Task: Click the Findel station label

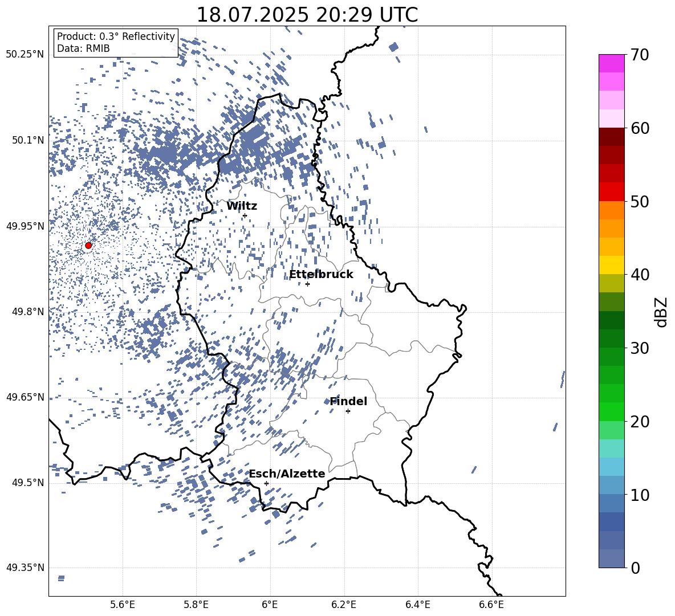Action: [348, 401]
